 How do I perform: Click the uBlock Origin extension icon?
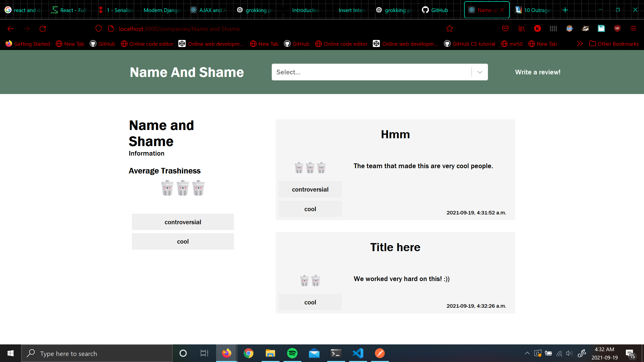coord(617,29)
